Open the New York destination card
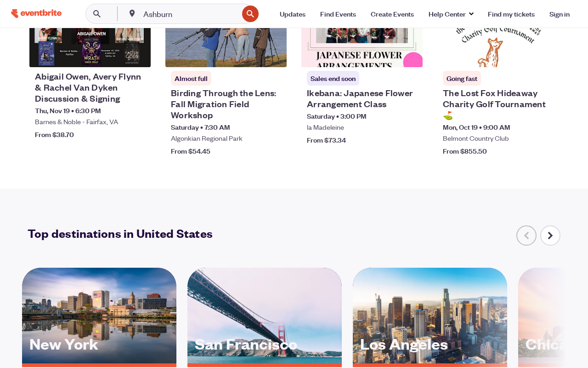 pos(99,318)
